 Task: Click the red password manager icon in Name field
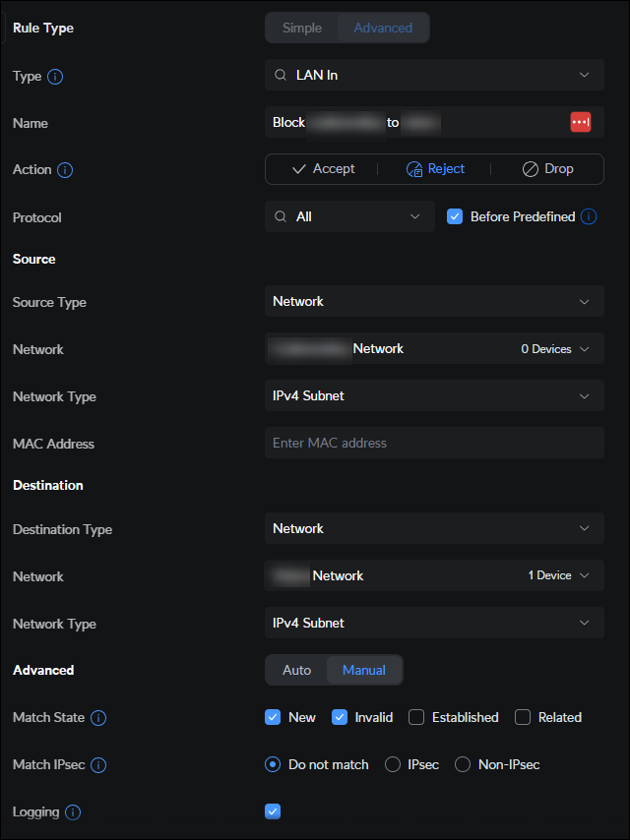pyautogui.click(x=580, y=122)
